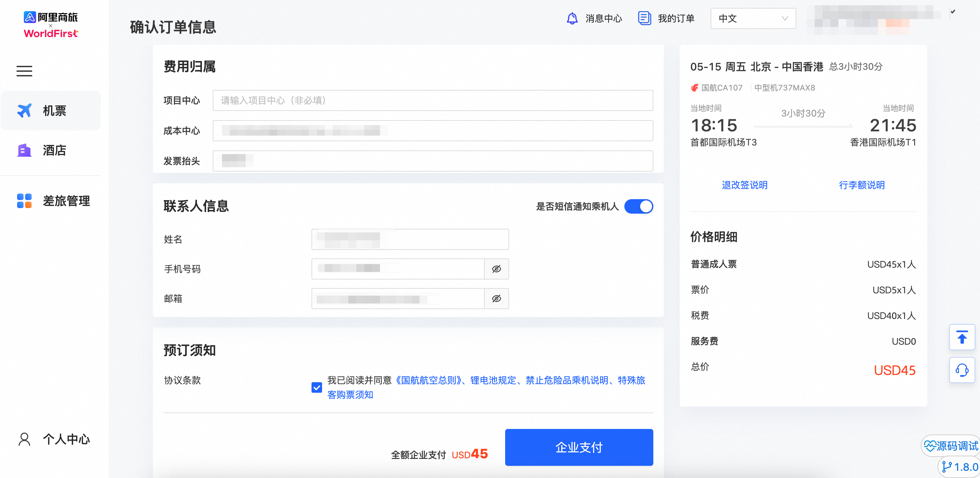Image resolution: width=980 pixels, height=478 pixels.
Task: Click the source debug heart icon
Action: (x=930, y=445)
